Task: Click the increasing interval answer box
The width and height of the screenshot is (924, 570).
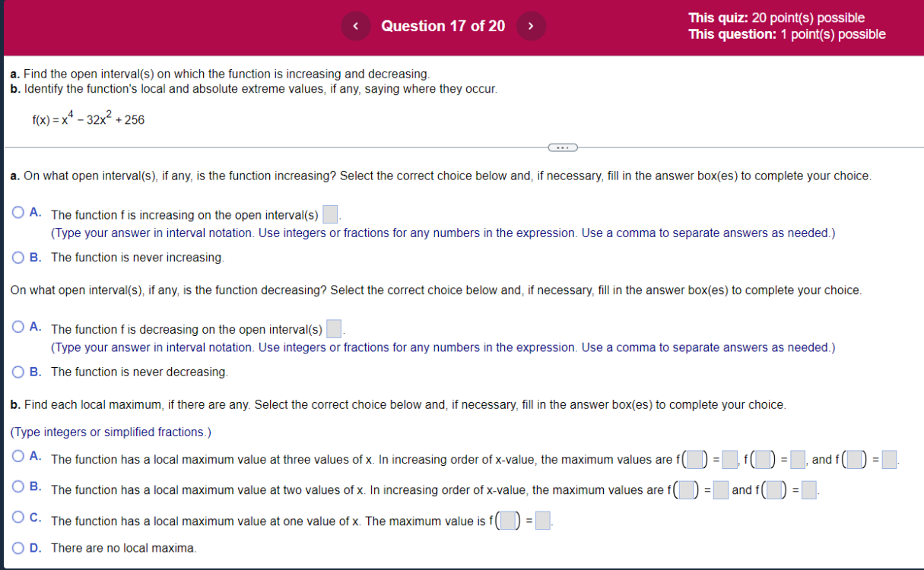Action: [330, 214]
